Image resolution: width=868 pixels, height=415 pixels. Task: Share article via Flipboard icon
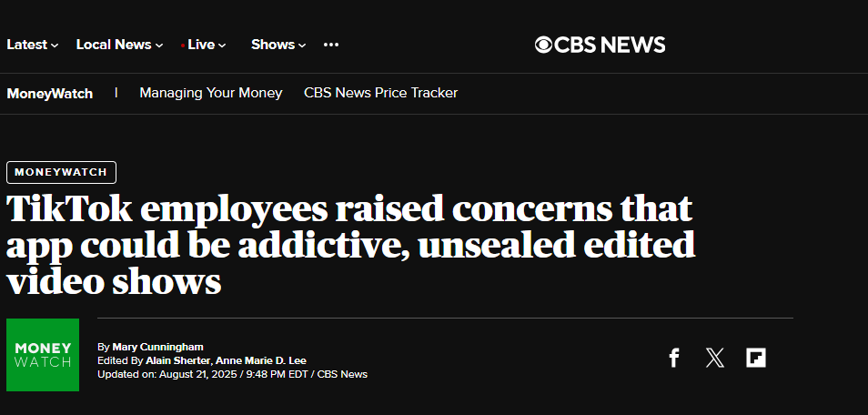tap(756, 358)
